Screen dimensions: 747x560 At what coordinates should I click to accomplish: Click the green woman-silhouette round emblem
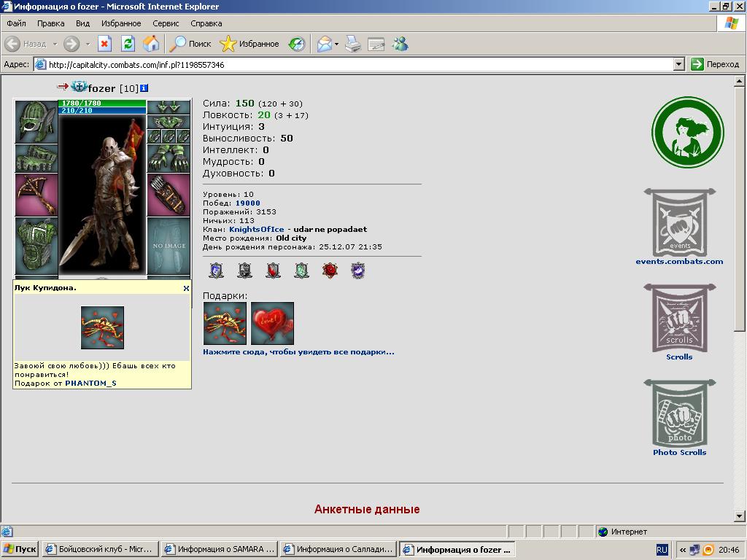click(x=687, y=133)
